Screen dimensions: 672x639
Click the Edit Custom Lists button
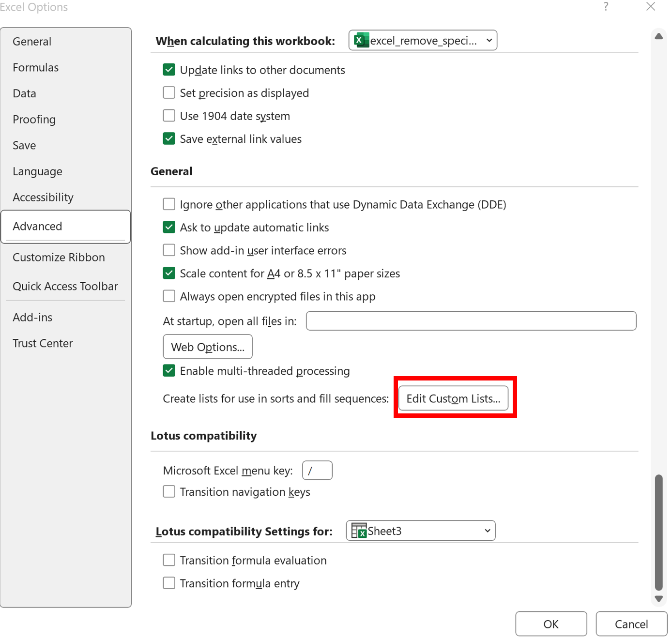454,398
